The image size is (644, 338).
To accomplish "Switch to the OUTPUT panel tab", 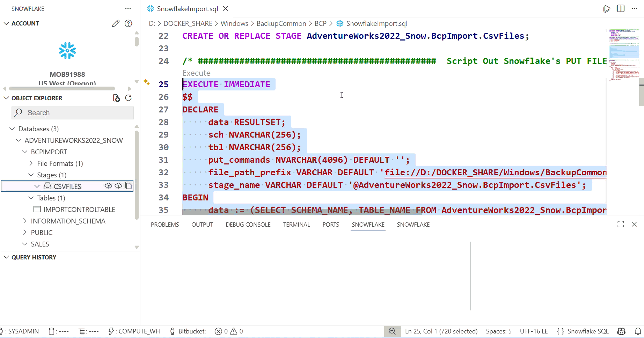I will click(202, 225).
